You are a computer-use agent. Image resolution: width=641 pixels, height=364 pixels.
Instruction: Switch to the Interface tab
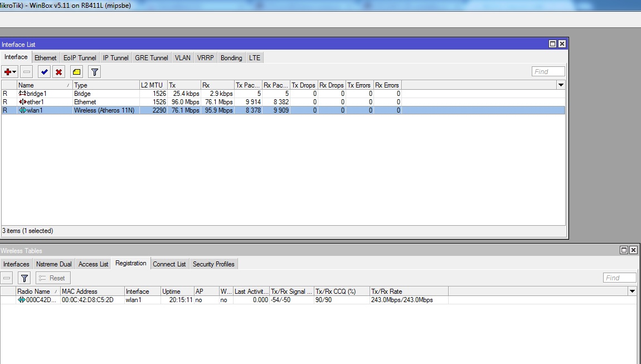(16, 57)
